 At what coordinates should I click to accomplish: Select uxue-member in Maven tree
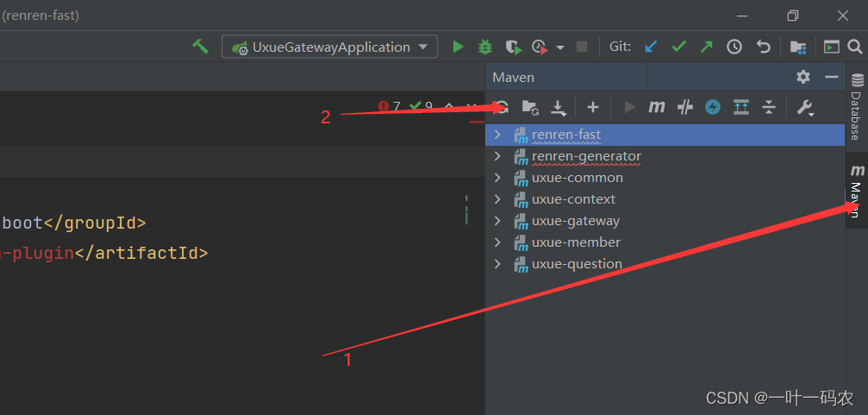[x=665, y=242]
